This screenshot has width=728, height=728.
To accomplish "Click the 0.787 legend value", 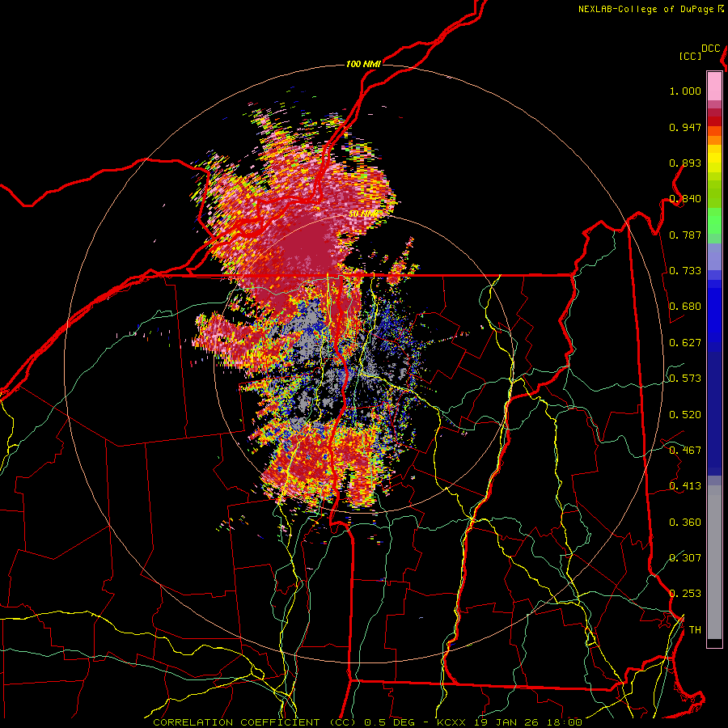I will (x=685, y=235).
